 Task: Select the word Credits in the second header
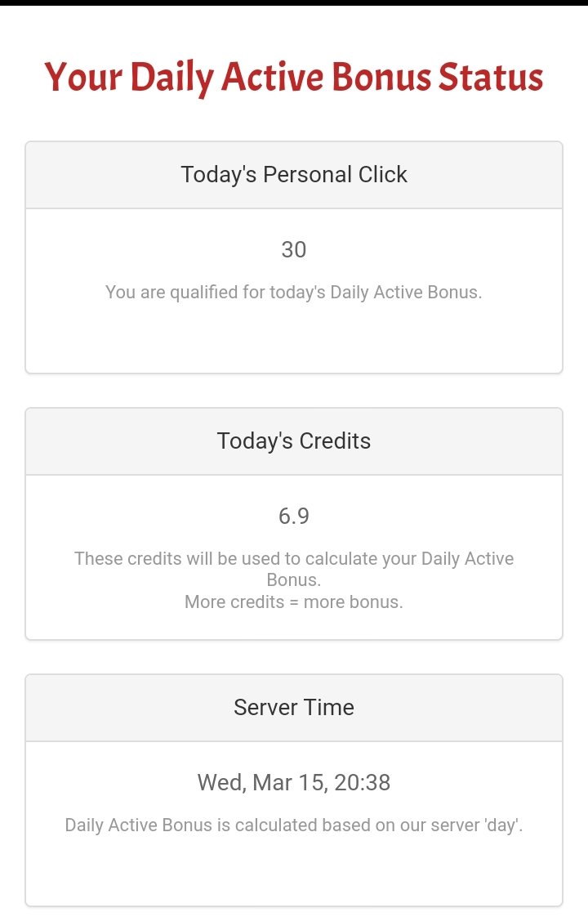335,441
